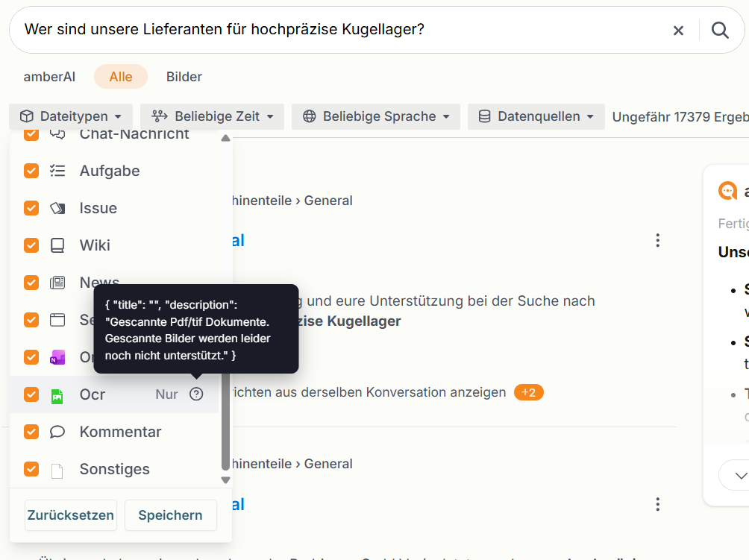Screen dimensions: 749x560
Task: Click the Sonstiges blank page icon
Action: click(x=57, y=470)
